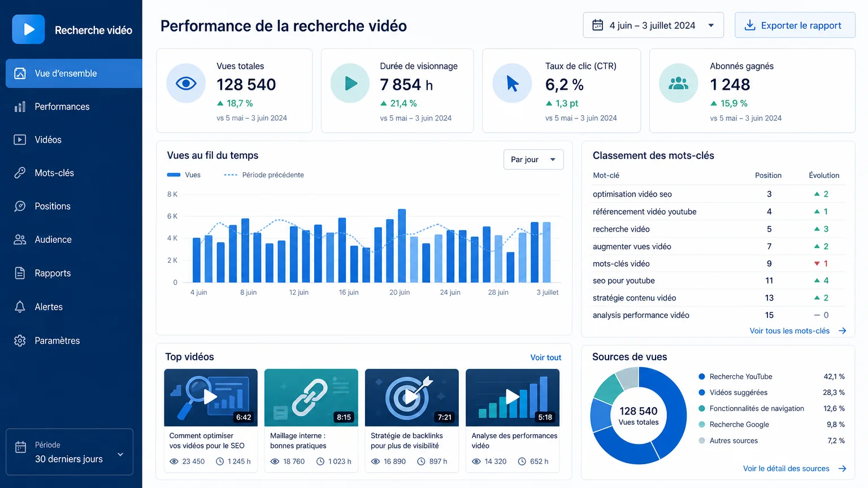Open the Maillage interne video thumbnail

click(311, 398)
